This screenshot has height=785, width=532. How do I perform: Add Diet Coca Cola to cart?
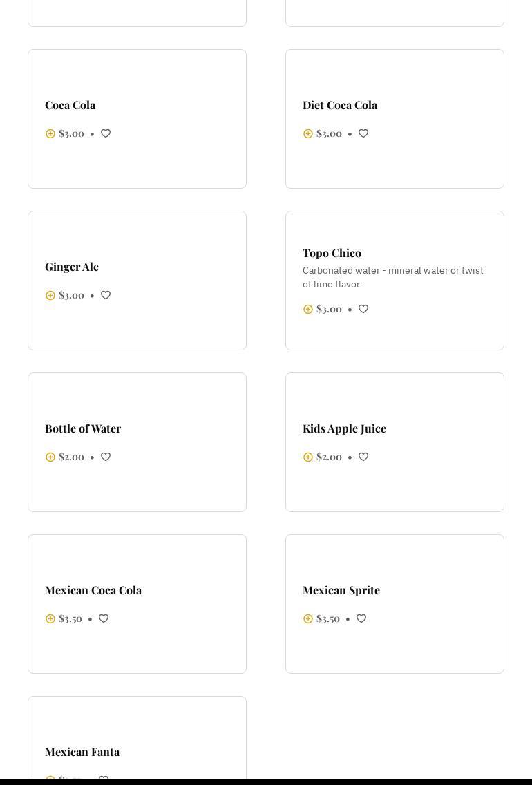(308, 134)
